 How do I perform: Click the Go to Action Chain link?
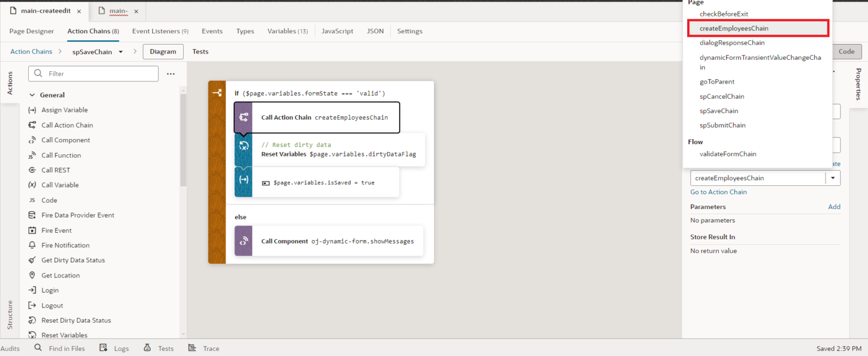pos(718,192)
